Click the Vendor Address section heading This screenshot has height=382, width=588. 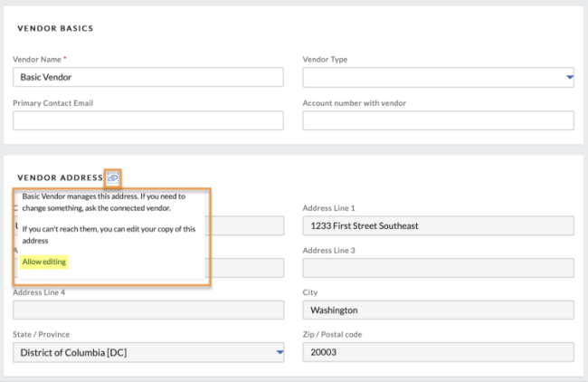coord(60,177)
